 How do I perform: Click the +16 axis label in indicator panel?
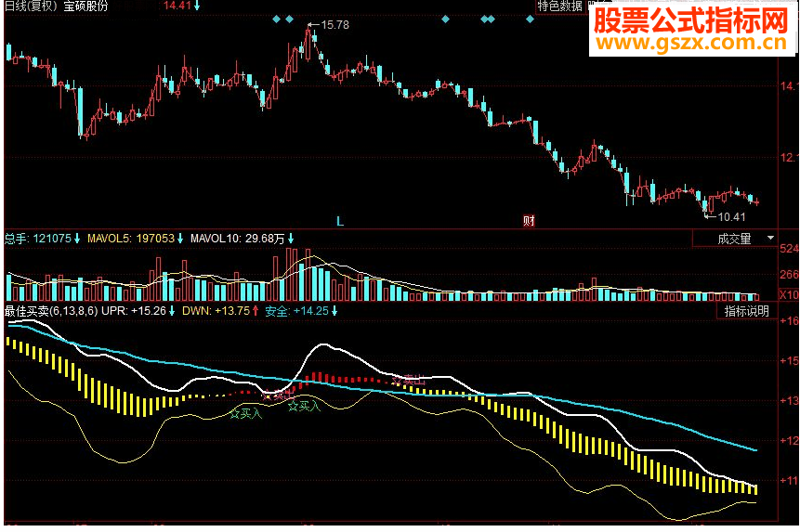pos(789,321)
